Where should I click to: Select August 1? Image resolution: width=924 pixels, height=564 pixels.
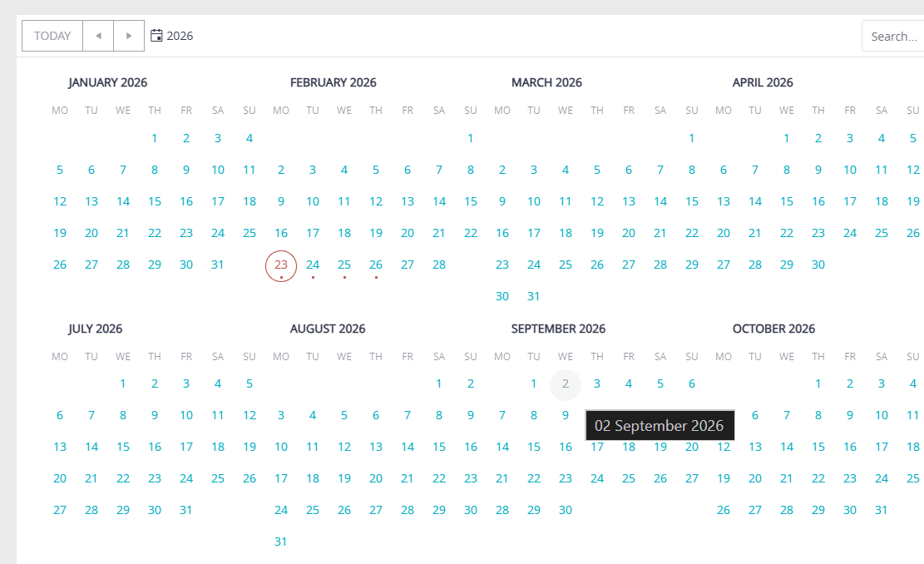coord(439,383)
